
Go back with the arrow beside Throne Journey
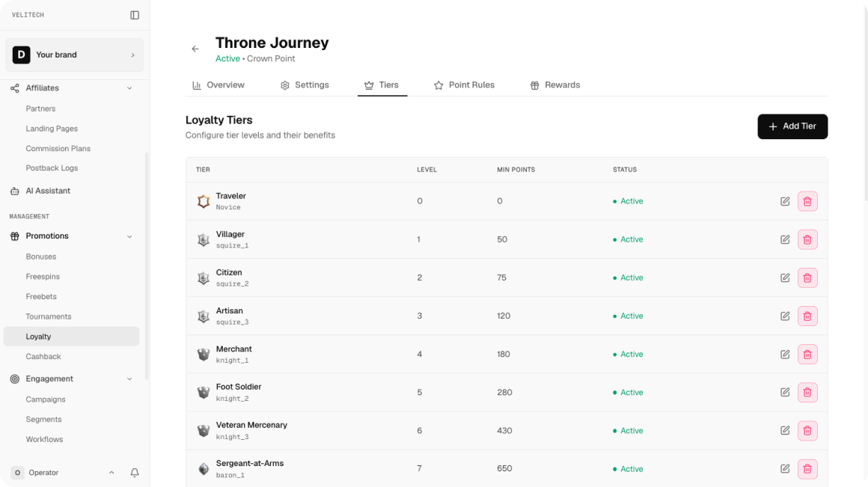point(195,49)
